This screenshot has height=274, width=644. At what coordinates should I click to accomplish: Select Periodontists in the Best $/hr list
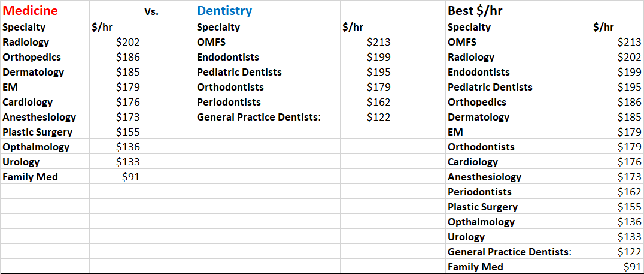coord(479,192)
